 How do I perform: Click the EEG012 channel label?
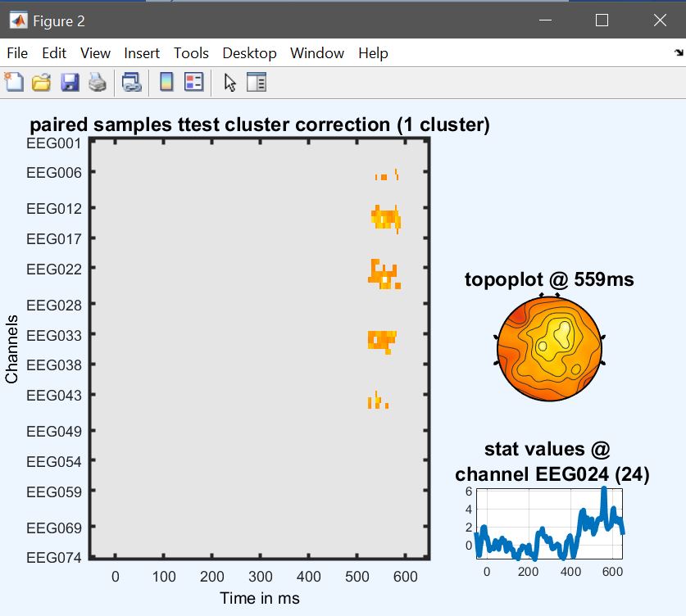click(x=54, y=209)
